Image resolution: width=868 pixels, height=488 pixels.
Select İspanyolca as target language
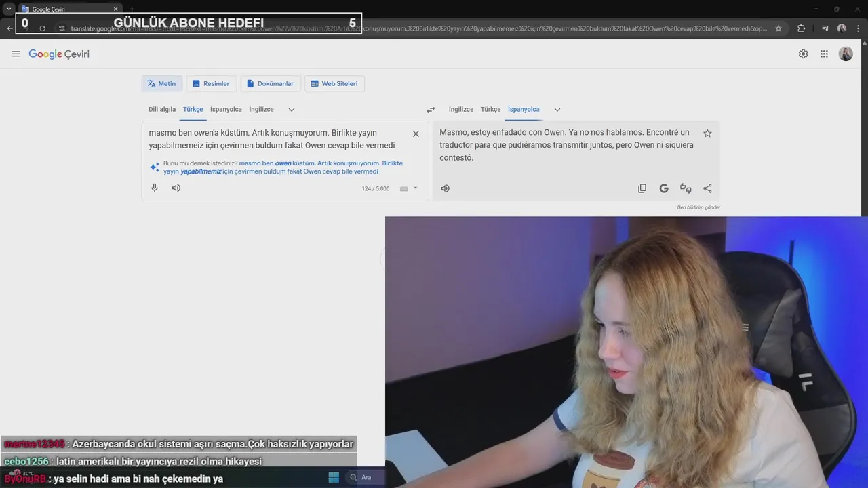coord(524,109)
